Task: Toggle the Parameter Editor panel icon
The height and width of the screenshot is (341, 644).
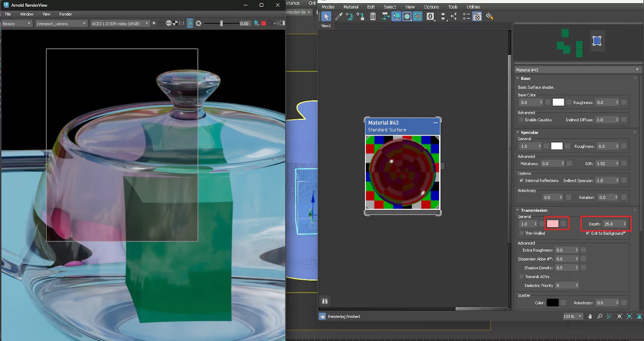Action: 477,16
